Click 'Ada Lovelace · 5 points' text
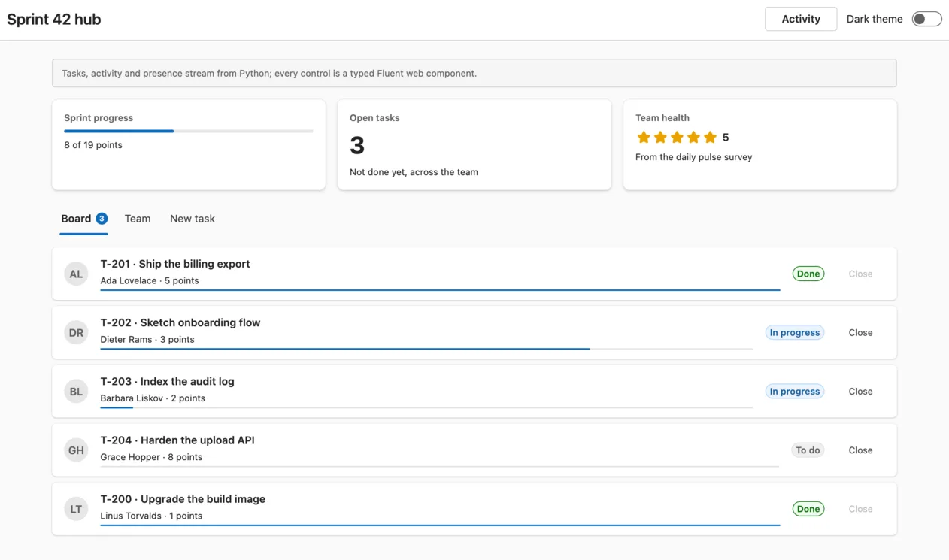Screen dimensions: 949x560 click(x=150, y=280)
